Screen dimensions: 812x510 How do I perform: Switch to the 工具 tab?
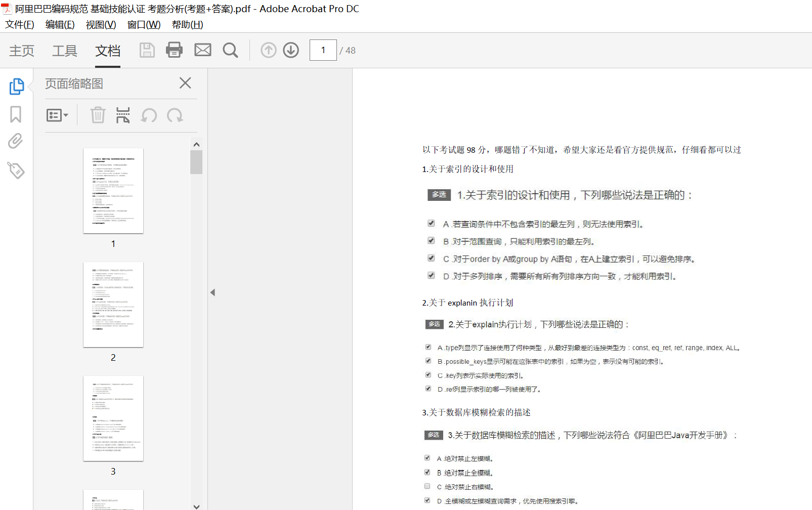coord(65,51)
